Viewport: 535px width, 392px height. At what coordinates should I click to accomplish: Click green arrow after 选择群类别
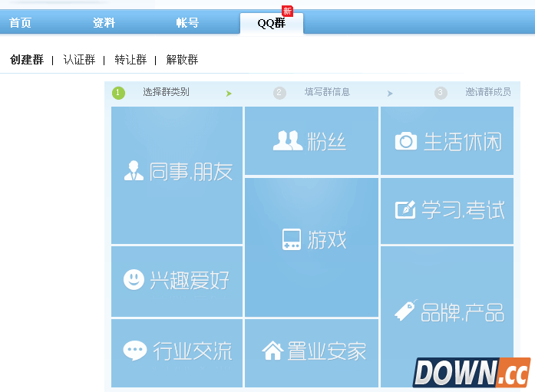[229, 94]
